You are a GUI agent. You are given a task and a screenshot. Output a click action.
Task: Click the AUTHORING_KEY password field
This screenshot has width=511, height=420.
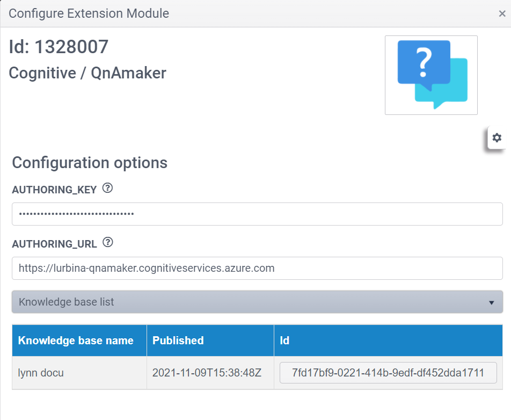click(x=258, y=214)
